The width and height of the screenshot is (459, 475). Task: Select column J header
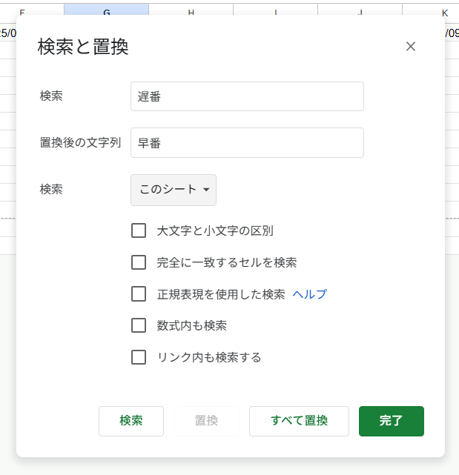(x=360, y=10)
